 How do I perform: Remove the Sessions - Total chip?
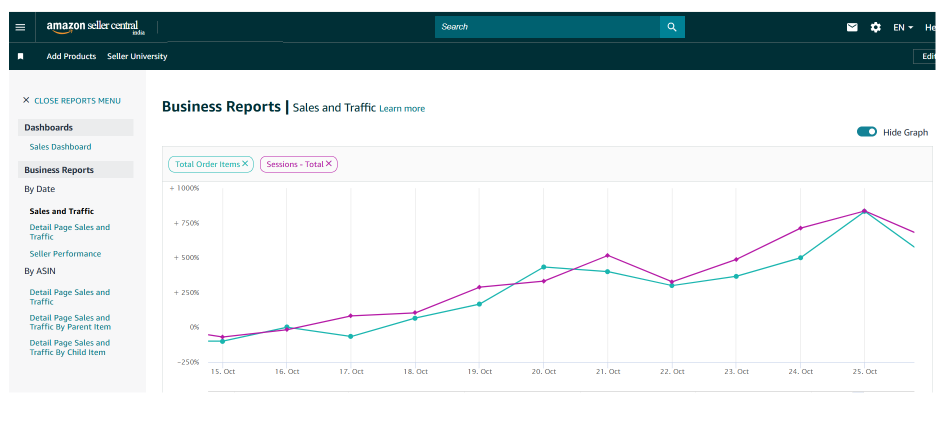(x=329, y=164)
